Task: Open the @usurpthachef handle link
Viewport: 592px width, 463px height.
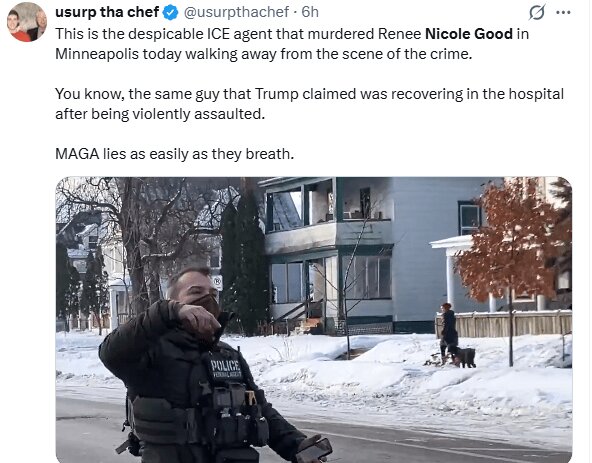Action: (236, 12)
